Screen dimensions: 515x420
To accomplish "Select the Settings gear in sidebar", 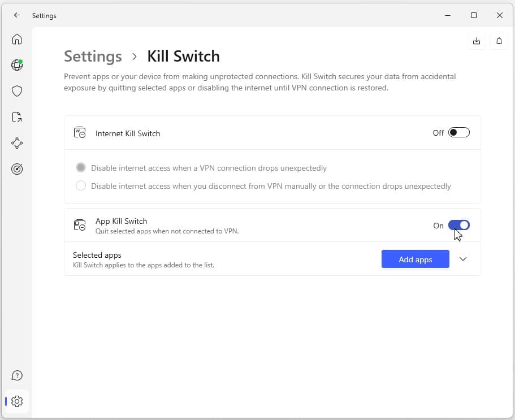I will 17,401.
